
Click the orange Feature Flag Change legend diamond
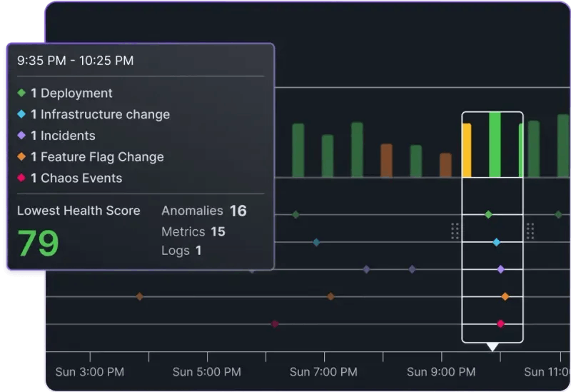pos(21,157)
